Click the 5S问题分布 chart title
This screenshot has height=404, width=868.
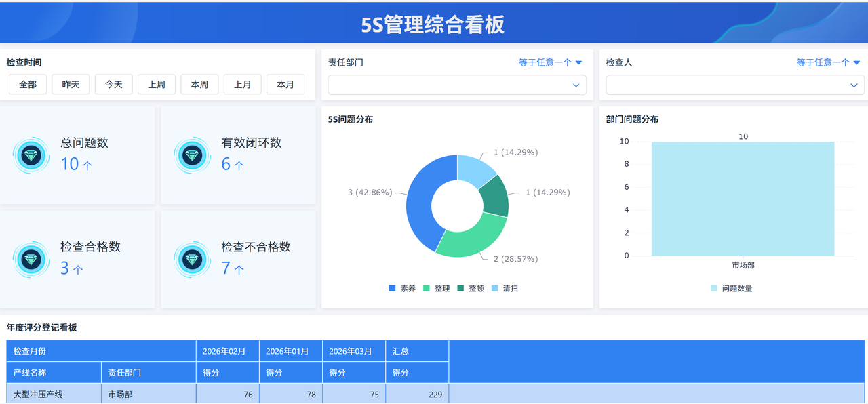(x=351, y=119)
